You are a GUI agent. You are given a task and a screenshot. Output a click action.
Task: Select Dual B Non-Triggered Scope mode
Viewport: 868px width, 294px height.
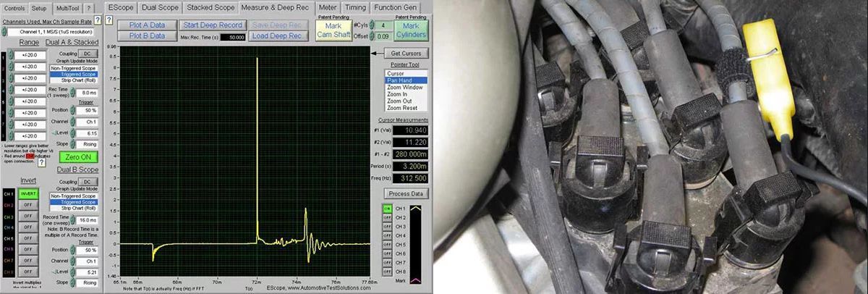(73, 196)
